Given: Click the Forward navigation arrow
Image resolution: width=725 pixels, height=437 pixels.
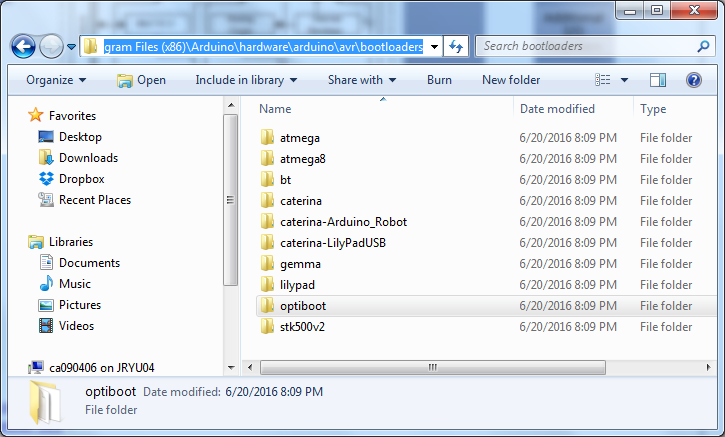Looking at the screenshot, I should [x=51, y=46].
